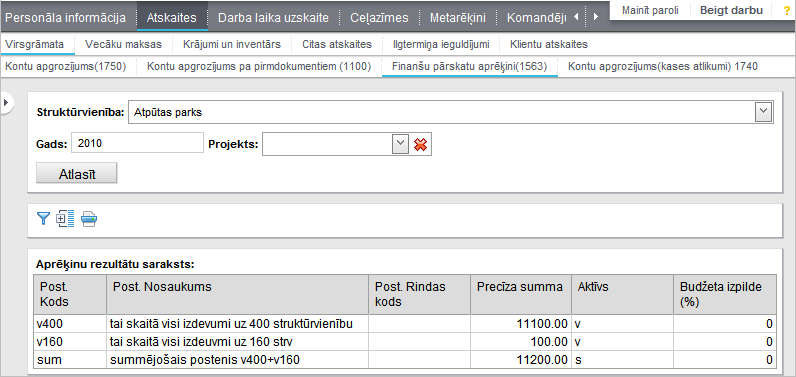The width and height of the screenshot is (796, 377).
Task: Select the Krājumi un inventārs subtab
Action: pyautogui.click(x=232, y=45)
